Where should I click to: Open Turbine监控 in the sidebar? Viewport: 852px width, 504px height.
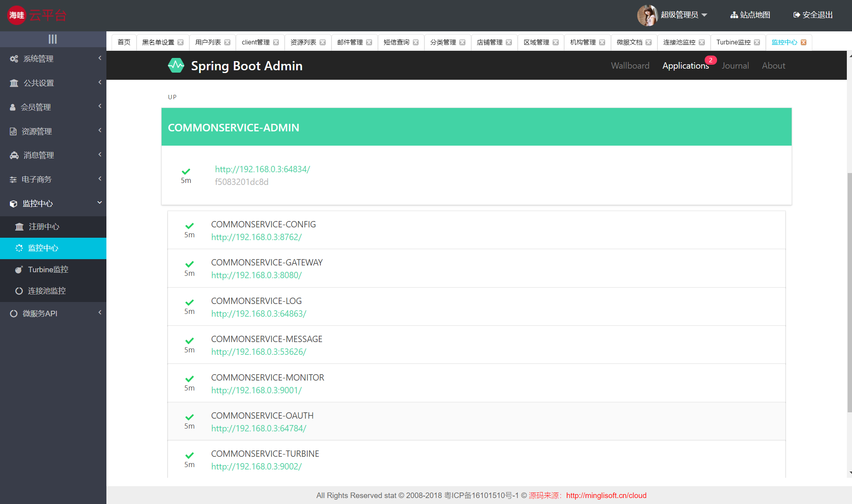(x=48, y=269)
